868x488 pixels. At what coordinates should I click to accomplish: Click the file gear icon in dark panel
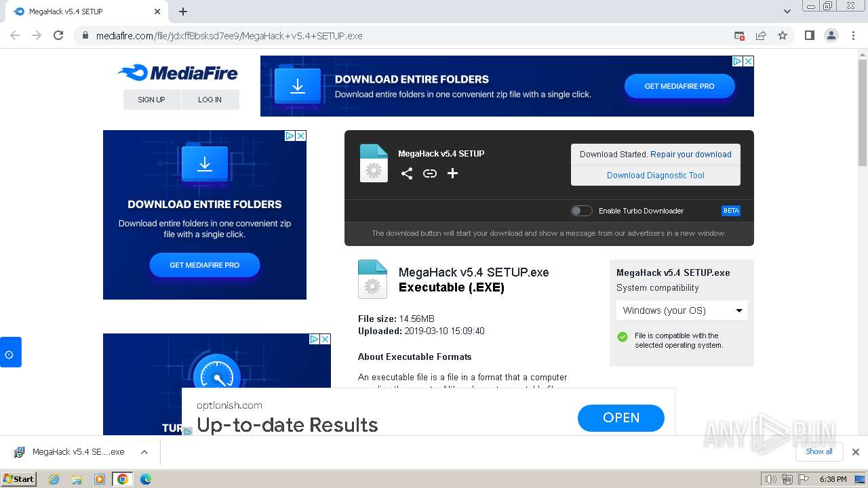[374, 163]
